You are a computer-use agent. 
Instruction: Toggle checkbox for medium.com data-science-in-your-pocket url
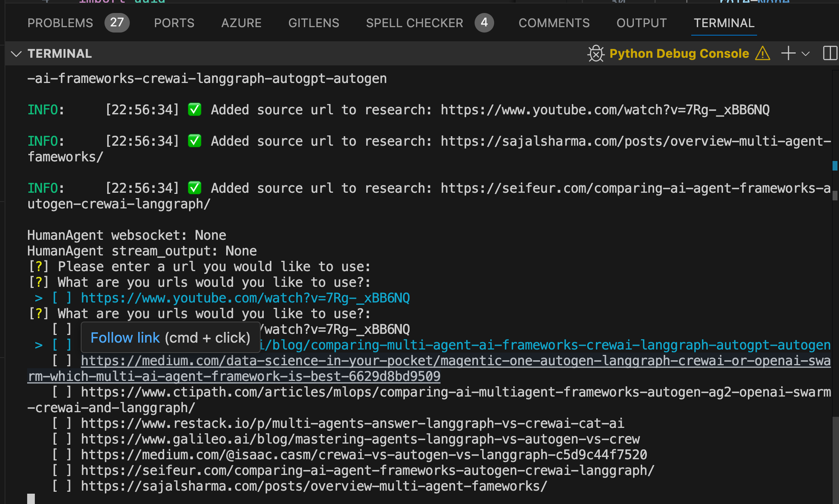(x=62, y=360)
